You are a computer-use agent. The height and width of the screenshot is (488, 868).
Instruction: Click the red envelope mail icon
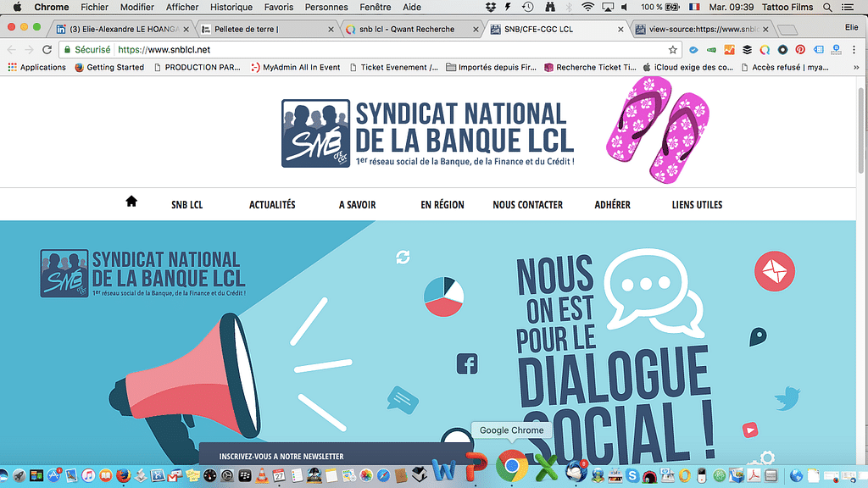click(x=774, y=271)
